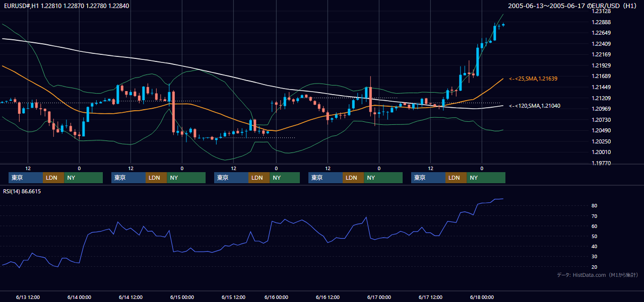Select the 東京 session block for 6/16
This screenshot has width=644, height=302.
326,178
